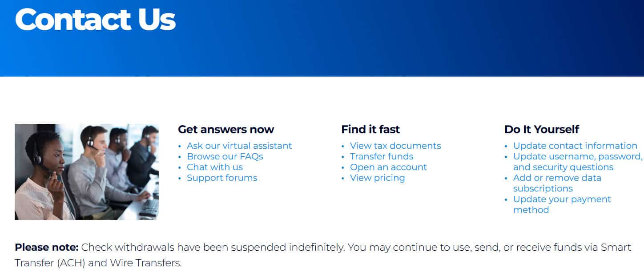Click the call center agents photo
The width and height of the screenshot is (644, 277).
[87, 172]
